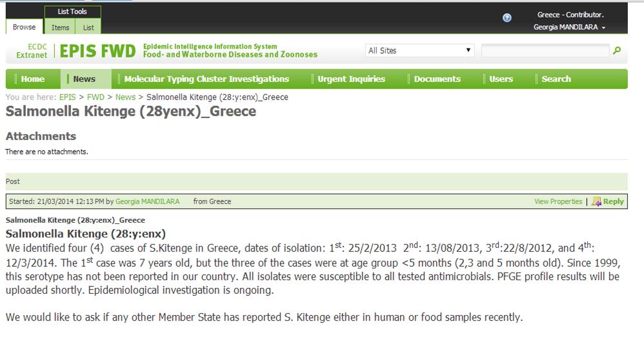This screenshot has height=337, width=644.
Task: Click the Post section header
Action: (x=316, y=181)
